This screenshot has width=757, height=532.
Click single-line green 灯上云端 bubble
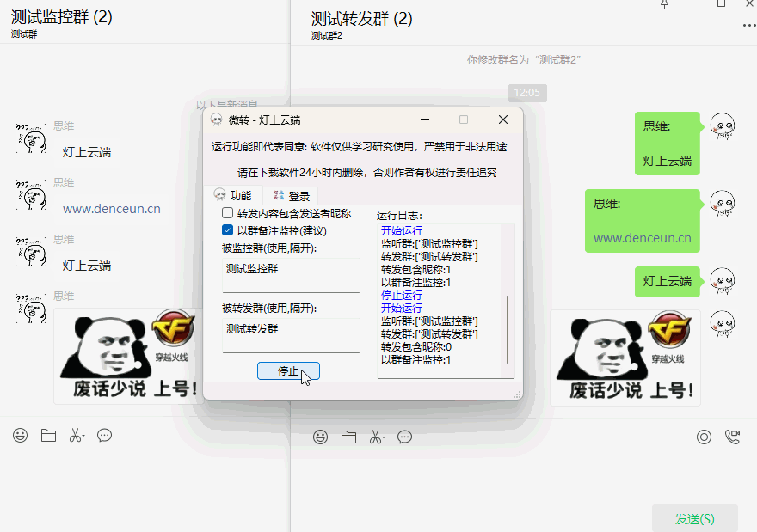click(x=668, y=281)
